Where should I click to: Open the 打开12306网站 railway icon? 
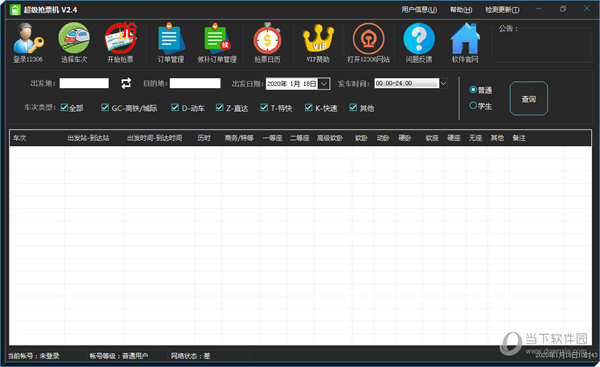[x=368, y=42]
